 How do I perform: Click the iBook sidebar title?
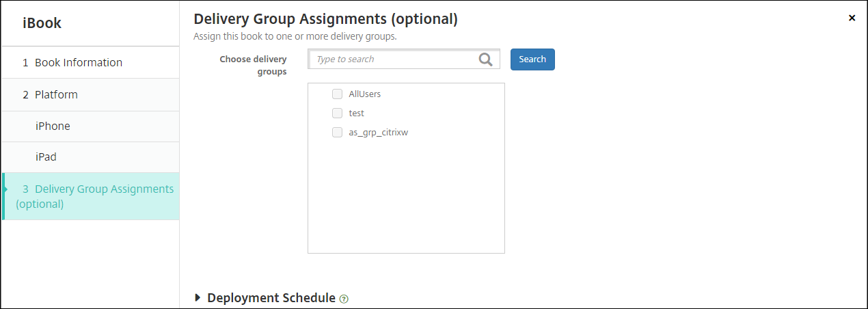pos(42,23)
